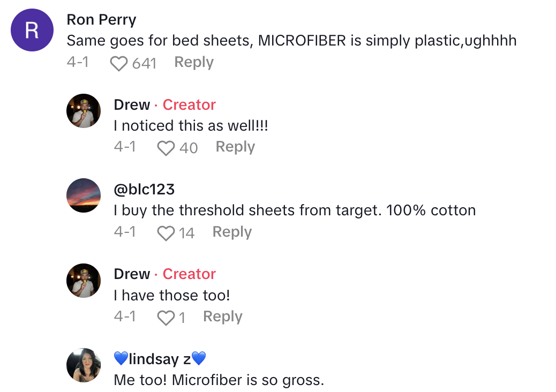Open the 641 likes count on Ron's comment
The width and height of the screenshot is (556, 392).
[x=144, y=63]
